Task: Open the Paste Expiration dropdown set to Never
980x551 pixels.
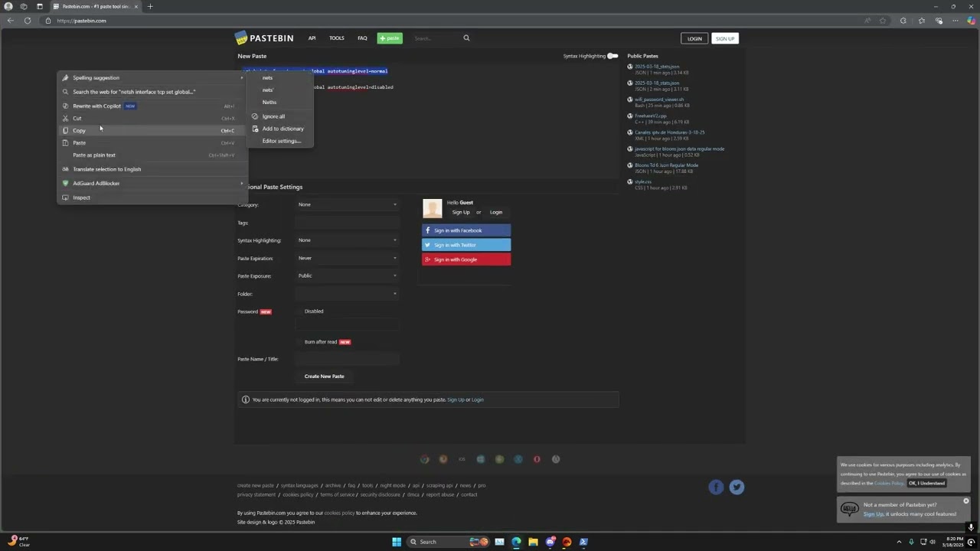Action: 348,258
